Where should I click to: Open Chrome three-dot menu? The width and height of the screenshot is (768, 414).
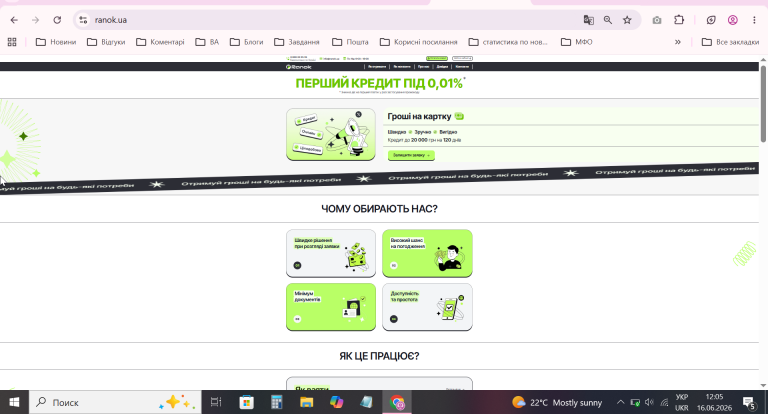[754, 20]
